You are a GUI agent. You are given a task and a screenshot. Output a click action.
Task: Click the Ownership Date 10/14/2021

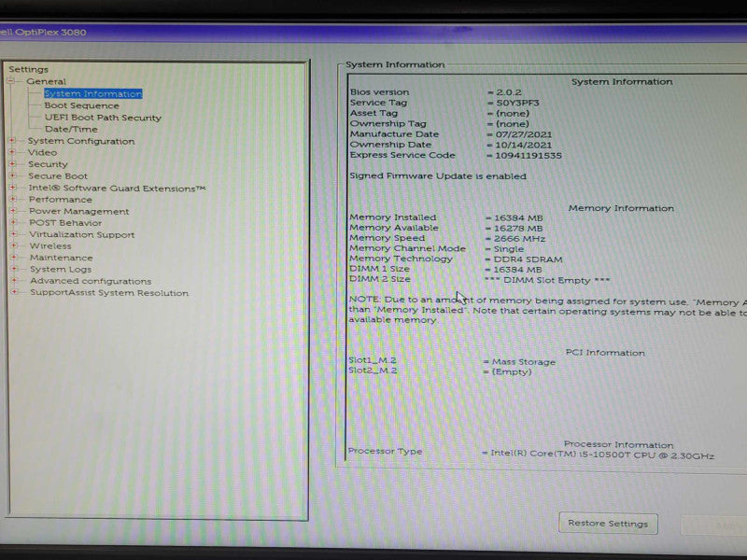click(523, 145)
